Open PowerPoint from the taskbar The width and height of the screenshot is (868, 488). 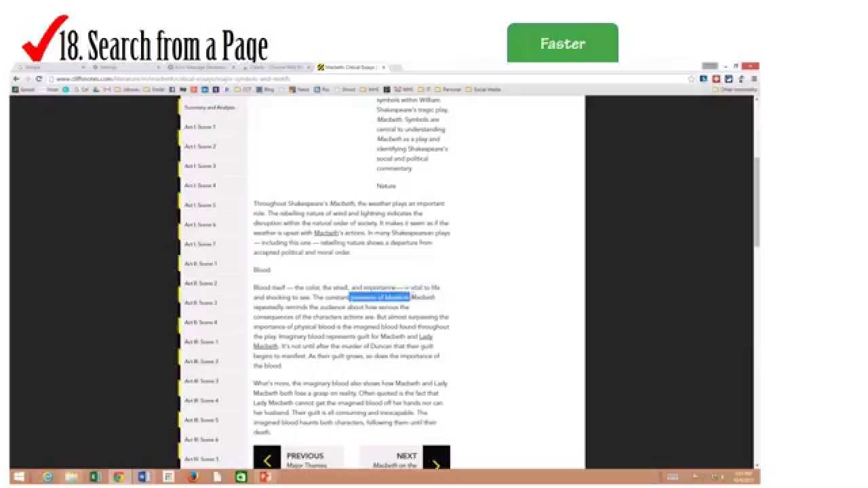[265, 476]
